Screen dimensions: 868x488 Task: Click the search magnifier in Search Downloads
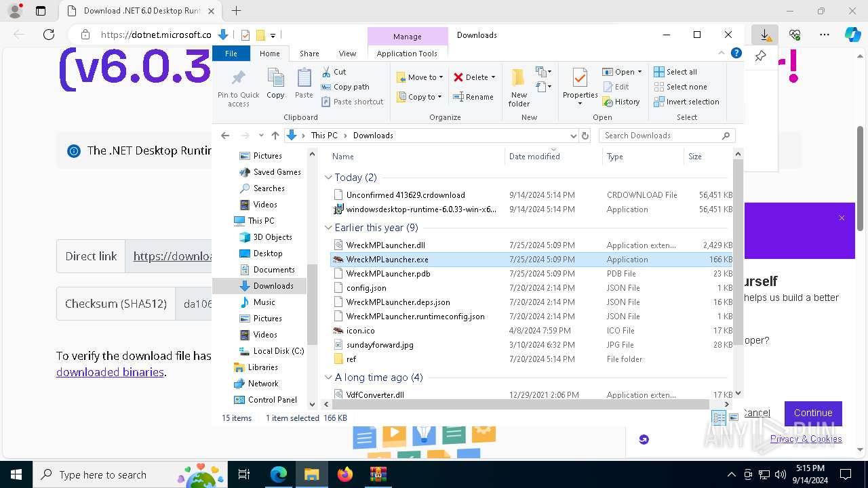coord(726,136)
